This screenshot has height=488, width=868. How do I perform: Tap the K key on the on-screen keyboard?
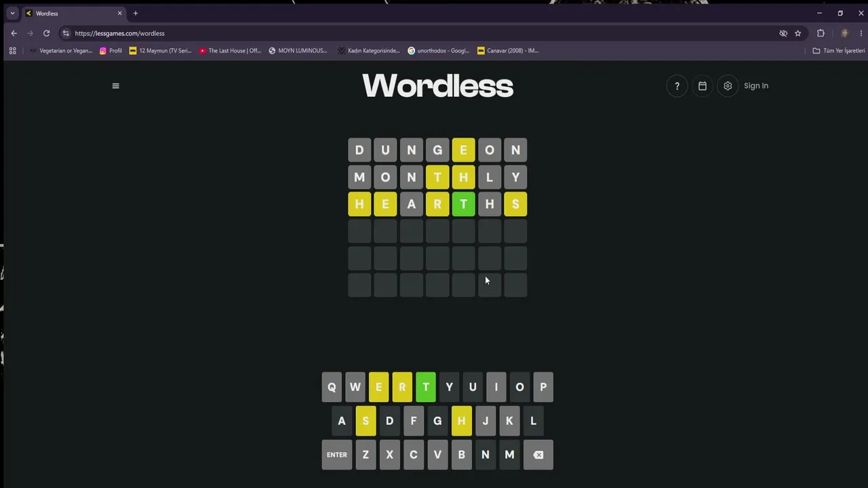509,421
